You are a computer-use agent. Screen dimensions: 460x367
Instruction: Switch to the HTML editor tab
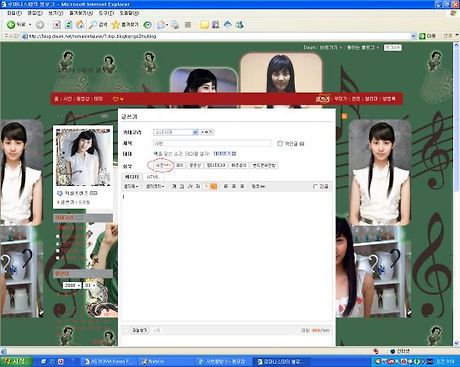[153, 177]
